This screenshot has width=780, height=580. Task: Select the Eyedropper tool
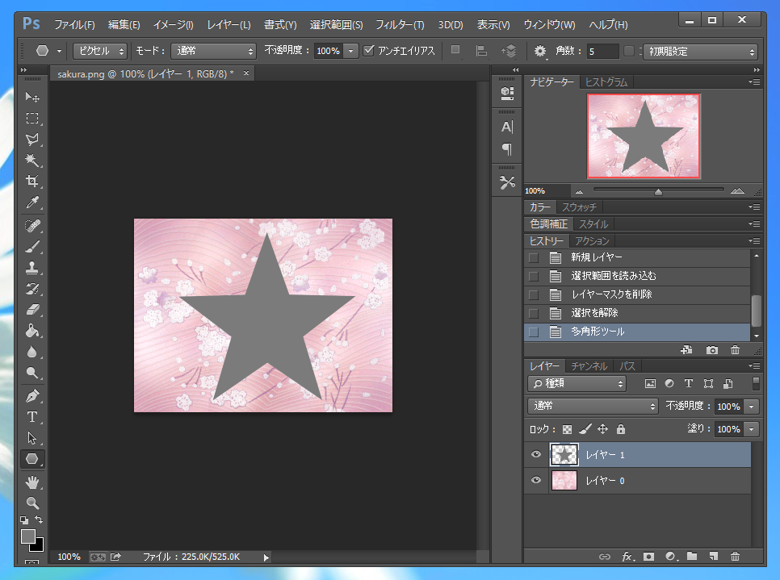pos(32,203)
